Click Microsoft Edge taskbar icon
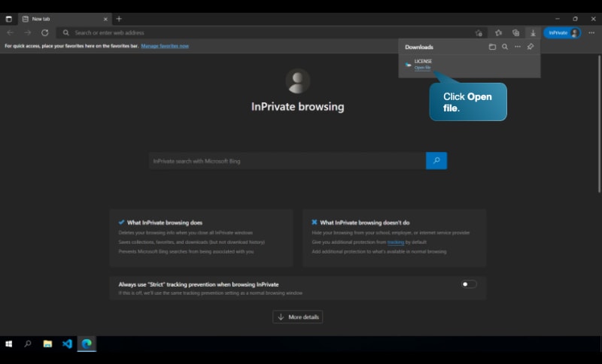 [x=87, y=344]
